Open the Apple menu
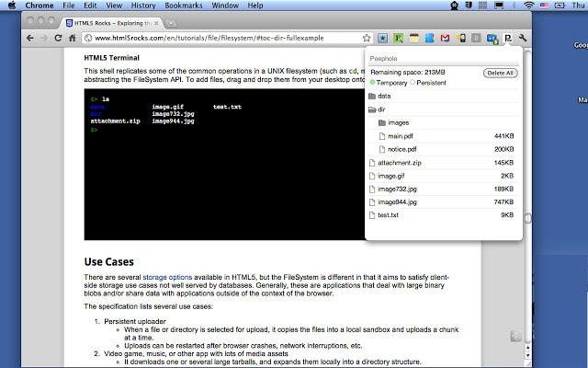 pos(12,6)
